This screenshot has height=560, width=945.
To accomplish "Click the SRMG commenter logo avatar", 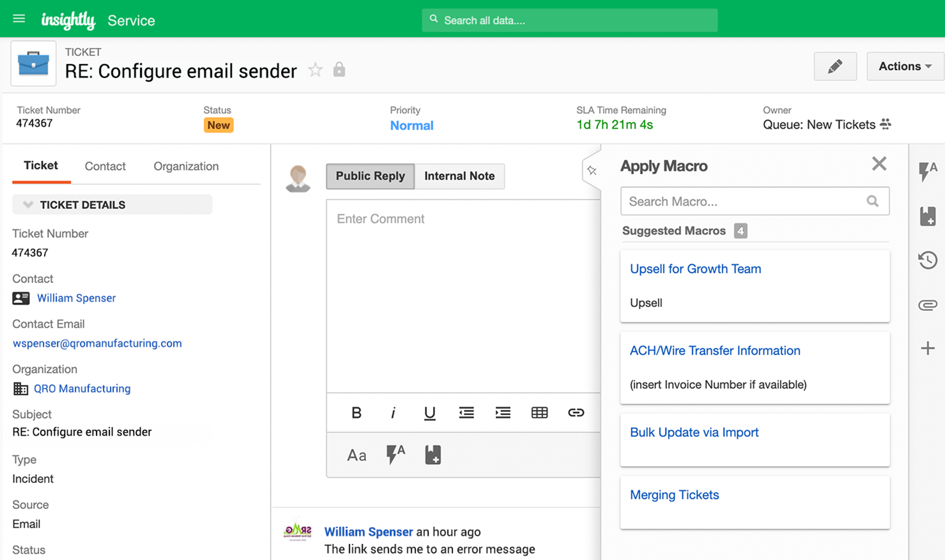I will click(298, 530).
